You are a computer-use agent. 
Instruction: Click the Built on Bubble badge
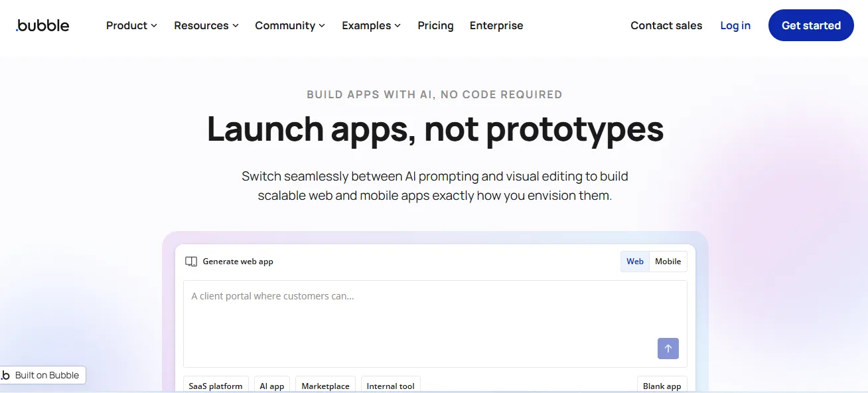42,375
